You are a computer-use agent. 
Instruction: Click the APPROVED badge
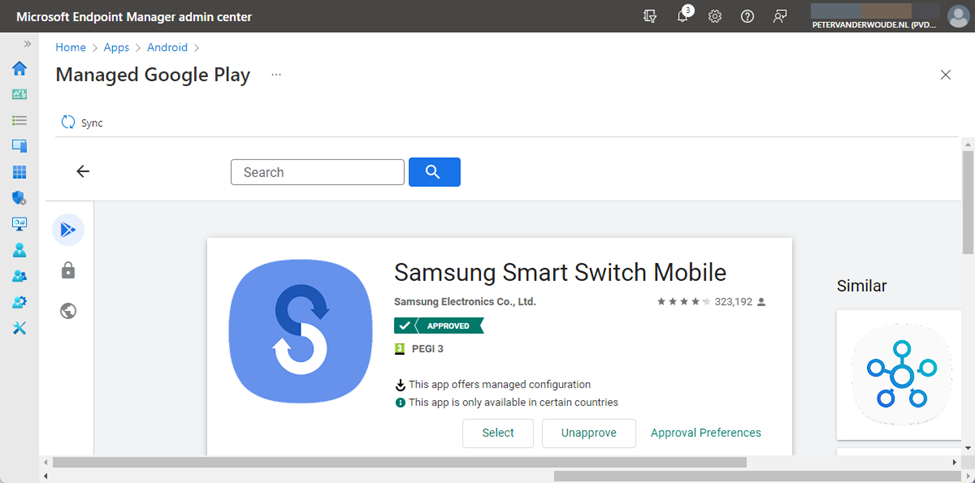[439, 326]
